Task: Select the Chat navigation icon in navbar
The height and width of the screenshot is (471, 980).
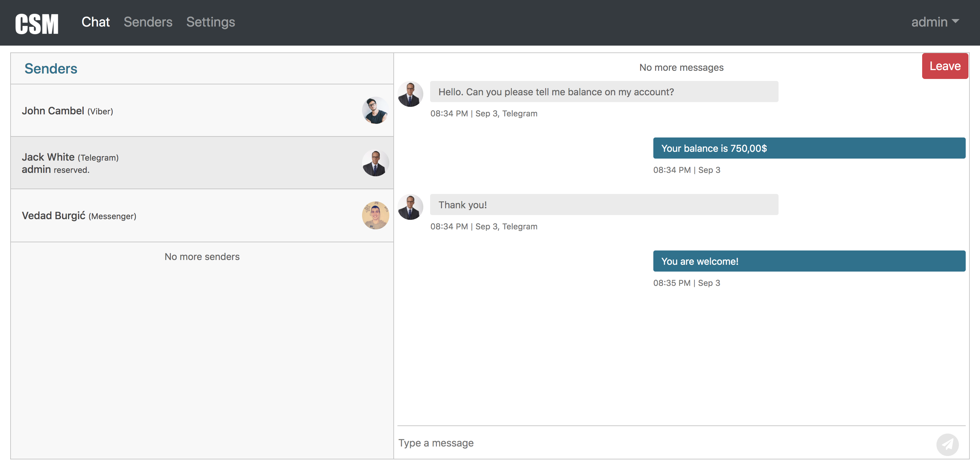Action: [x=96, y=22]
